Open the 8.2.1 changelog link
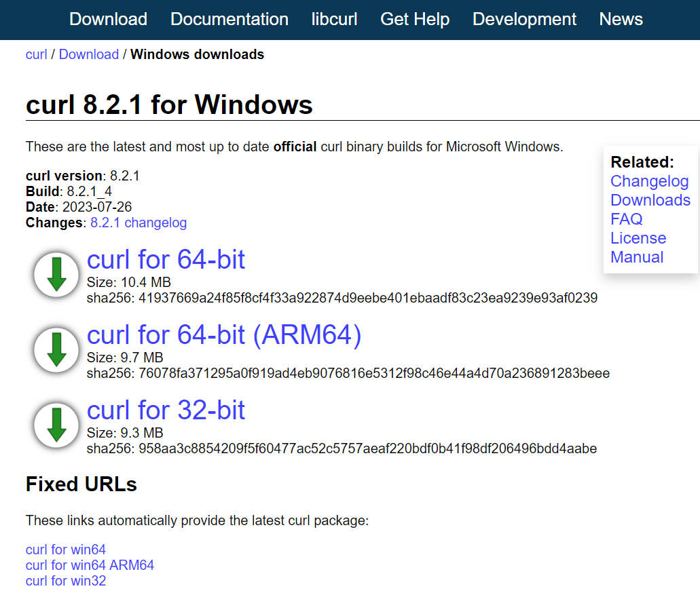The height and width of the screenshot is (595, 700). point(139,223)
